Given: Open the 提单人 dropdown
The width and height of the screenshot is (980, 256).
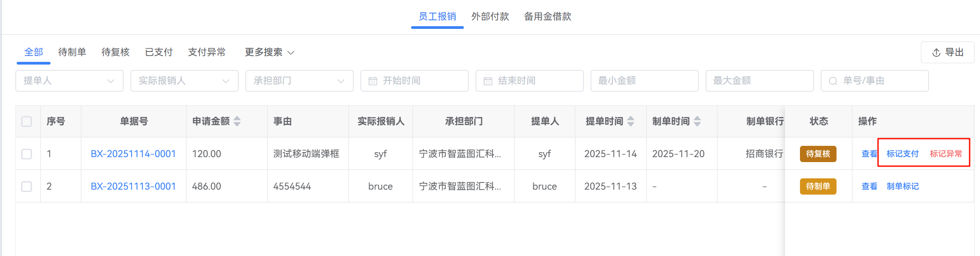Looking at the screenshot, I should click(x=69, y=81).
